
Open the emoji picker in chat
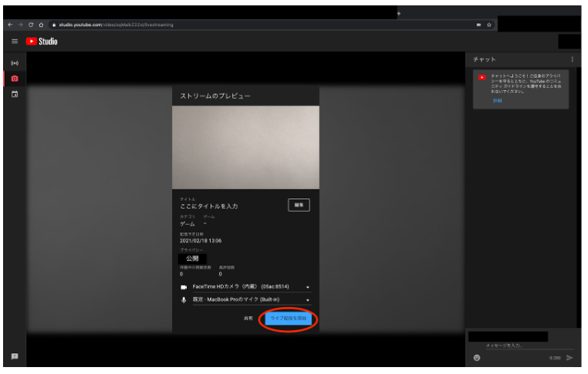[x=477, y=358]
